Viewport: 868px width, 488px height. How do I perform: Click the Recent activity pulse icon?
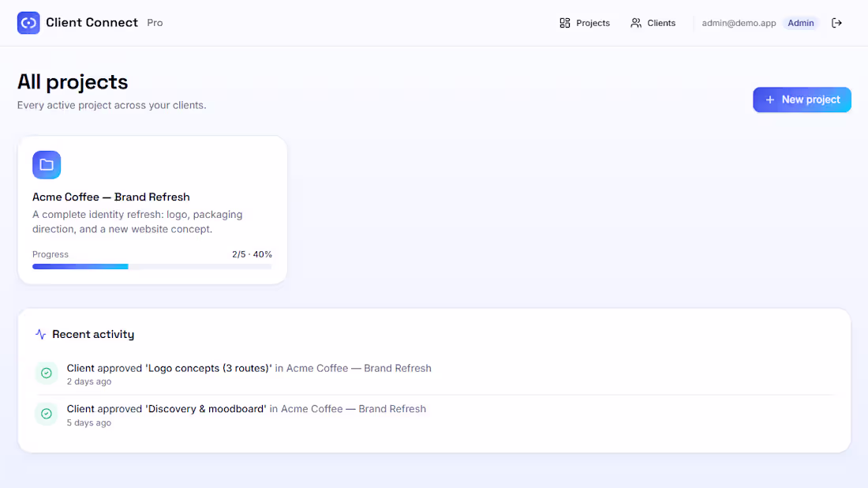click(39, 333)
